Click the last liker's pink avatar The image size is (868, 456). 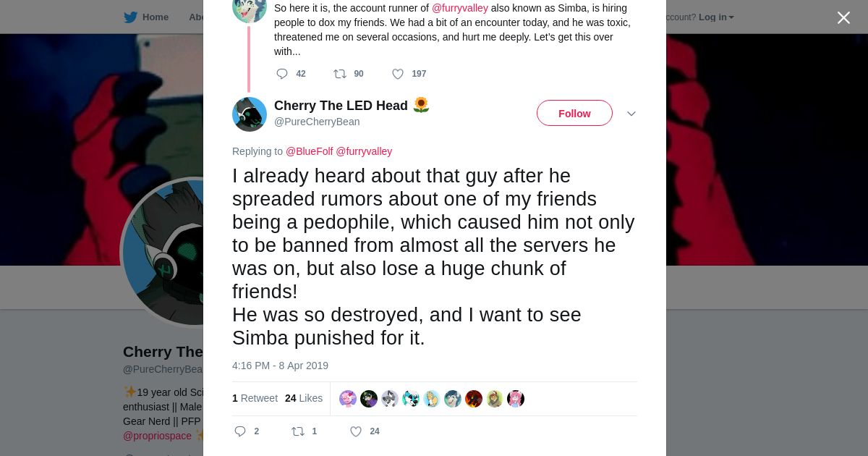tap(516, 399)
